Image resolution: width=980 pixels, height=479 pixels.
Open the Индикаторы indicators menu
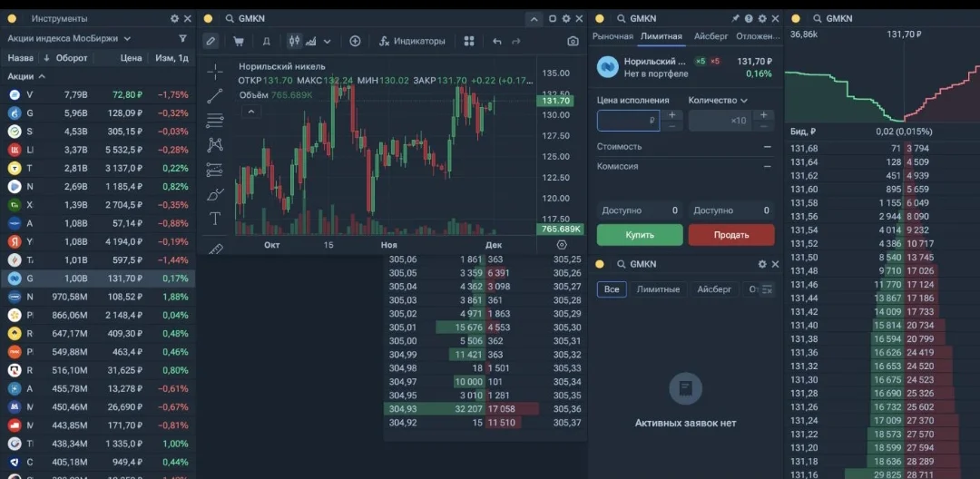(413, 41)
